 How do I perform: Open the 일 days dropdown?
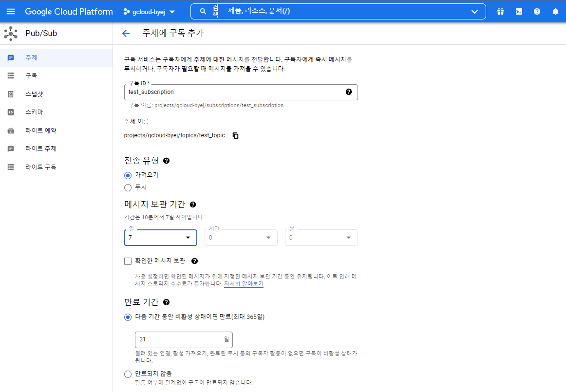tap(161, 238)
